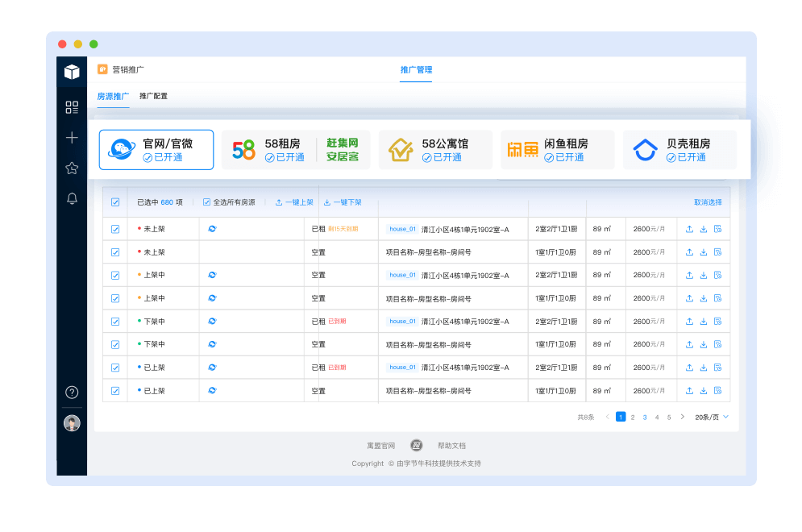Click the round icon between footer links

[x=417, y=446]
